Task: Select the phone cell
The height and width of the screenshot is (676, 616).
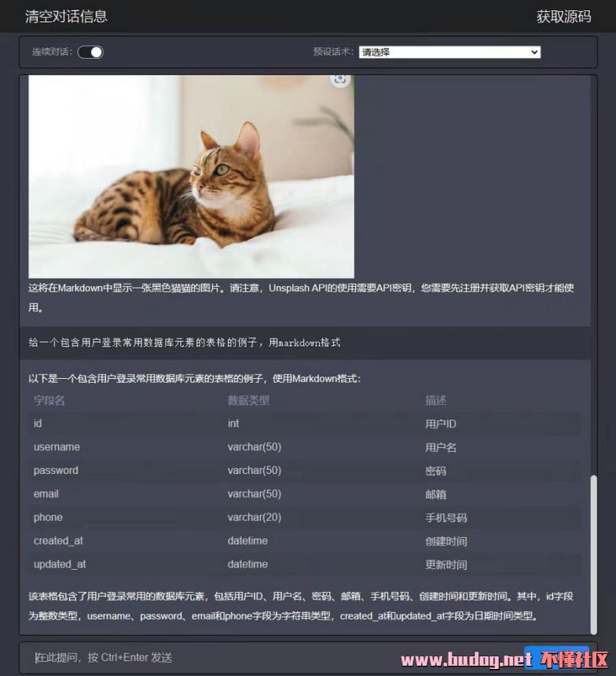Action: pos(48,517)
